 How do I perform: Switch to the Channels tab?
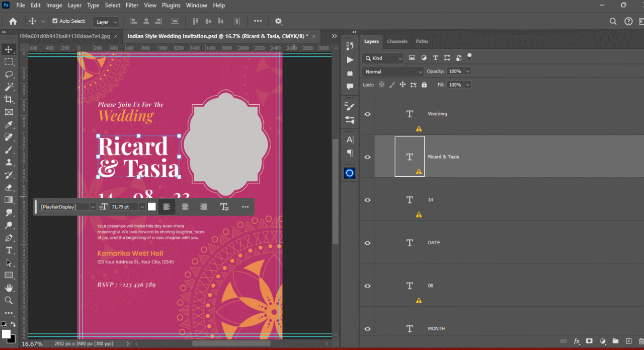tap(397, 41)
